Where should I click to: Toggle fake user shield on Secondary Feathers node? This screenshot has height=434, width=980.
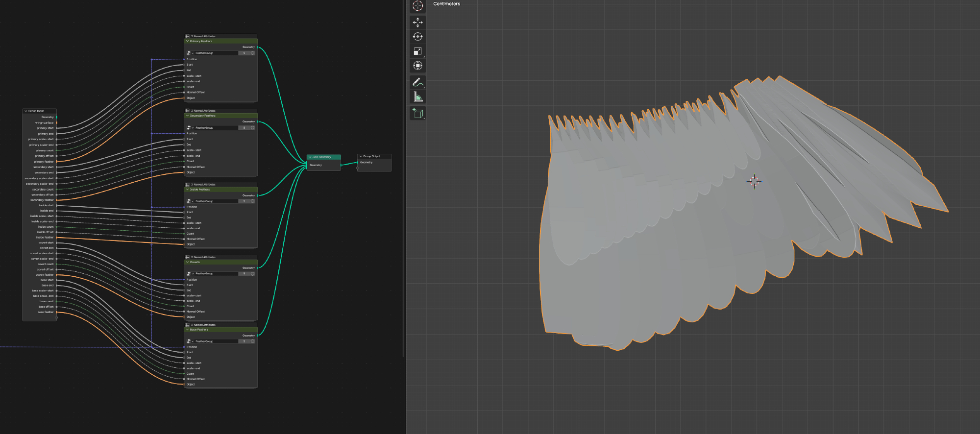click(253, 128)
